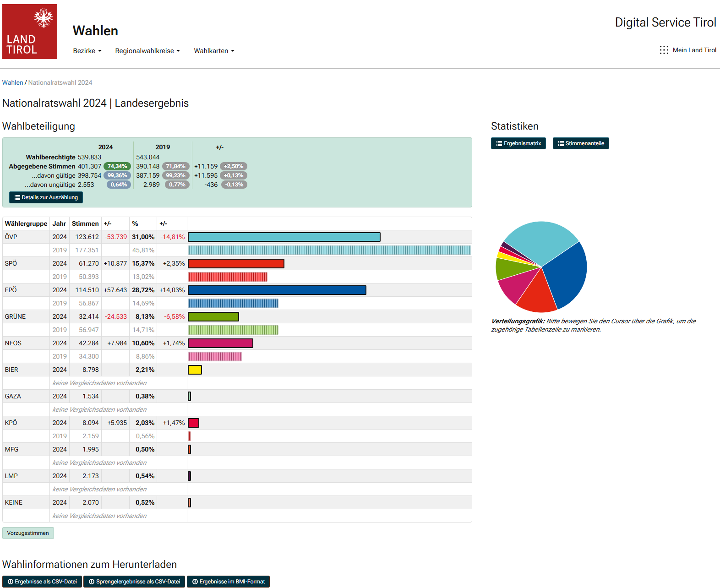Click the yellow BIER party bar
The image size is (720, 588).
195,370
